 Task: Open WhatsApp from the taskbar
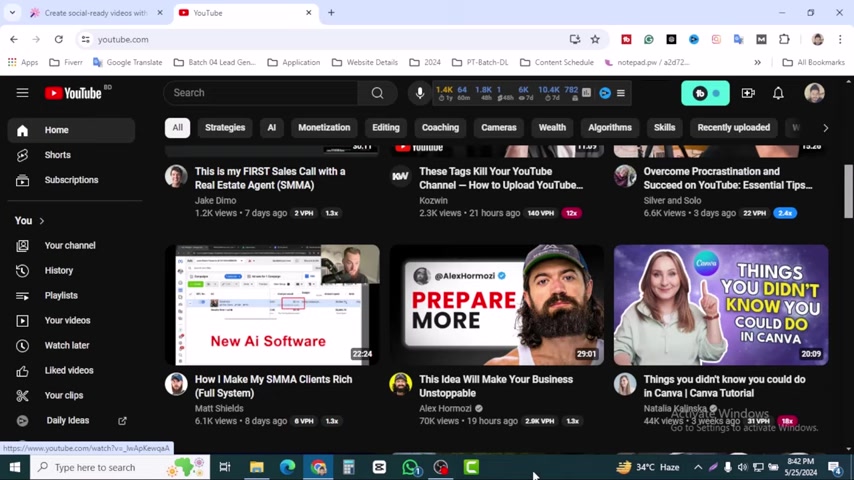pos(410,467)
